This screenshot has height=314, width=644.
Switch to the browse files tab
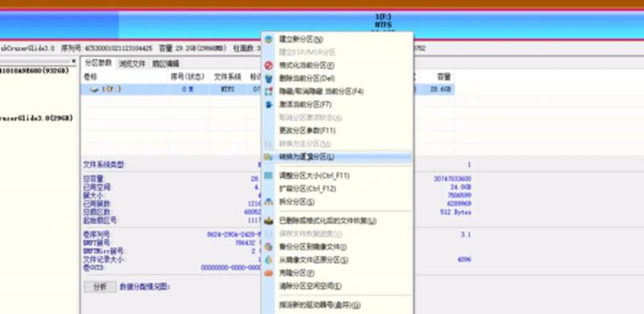[132, 64]
